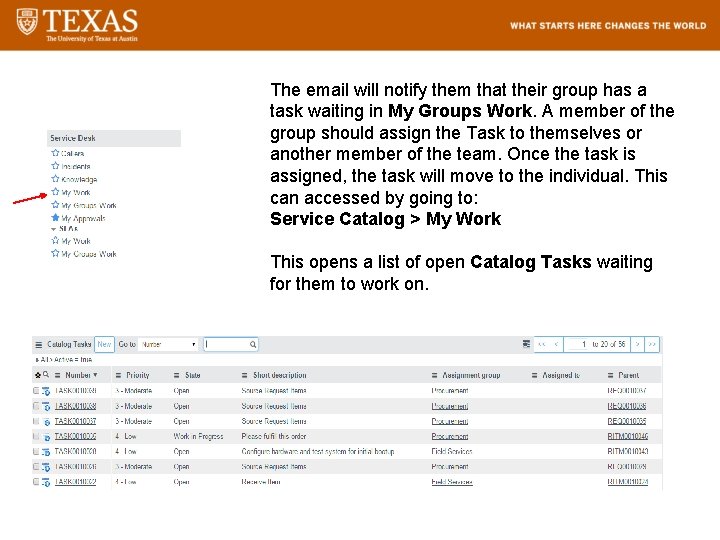Select the Work in Progress row checkbox
The width and height of the screenshot is (720, 540).
coord(36,436)
